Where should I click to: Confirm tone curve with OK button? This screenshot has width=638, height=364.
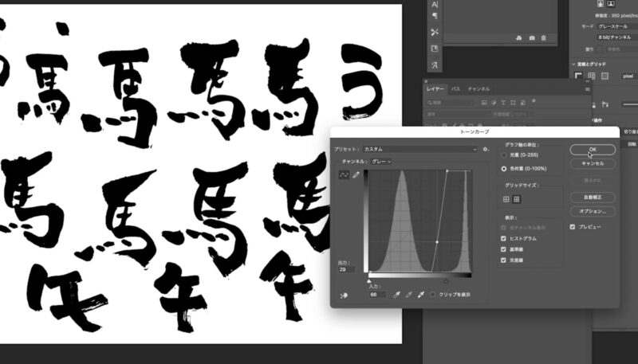coord(593,150)
